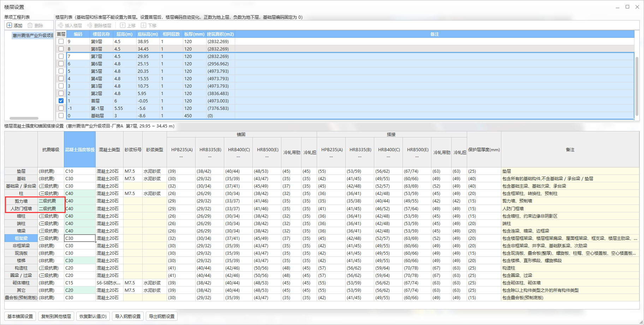Image resolution: width=644 pixels, height=325 pixels.
Task: Toggle first-floor checkbox for 第5层
Action: point(61,71)
